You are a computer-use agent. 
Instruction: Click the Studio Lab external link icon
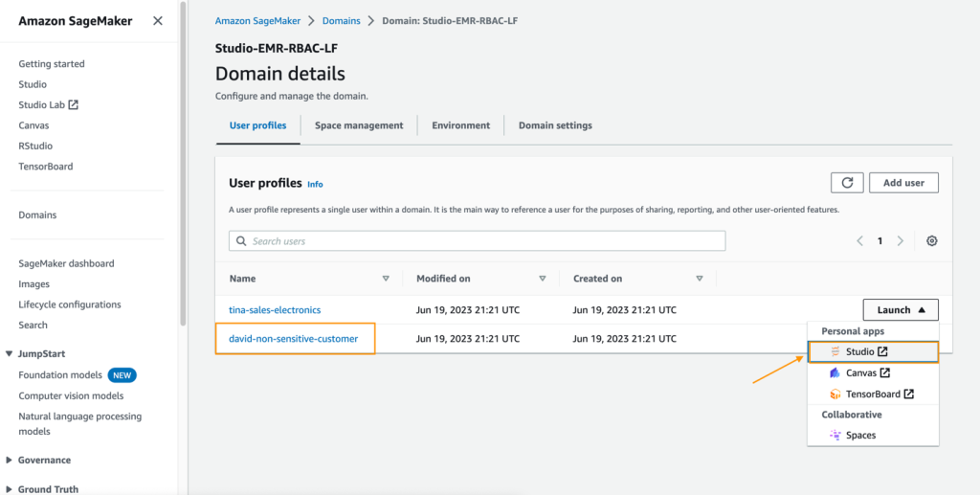click(73, 105)
